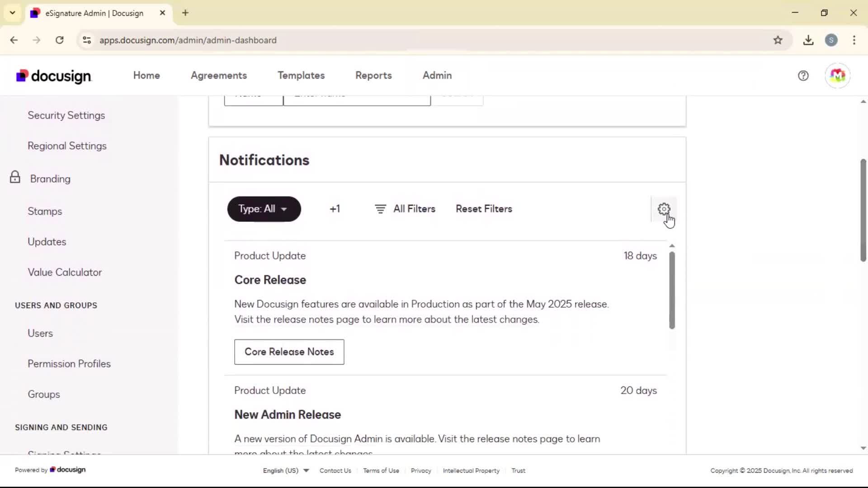
Task: Bookmark this page with star icon
Action: [778, 40]
